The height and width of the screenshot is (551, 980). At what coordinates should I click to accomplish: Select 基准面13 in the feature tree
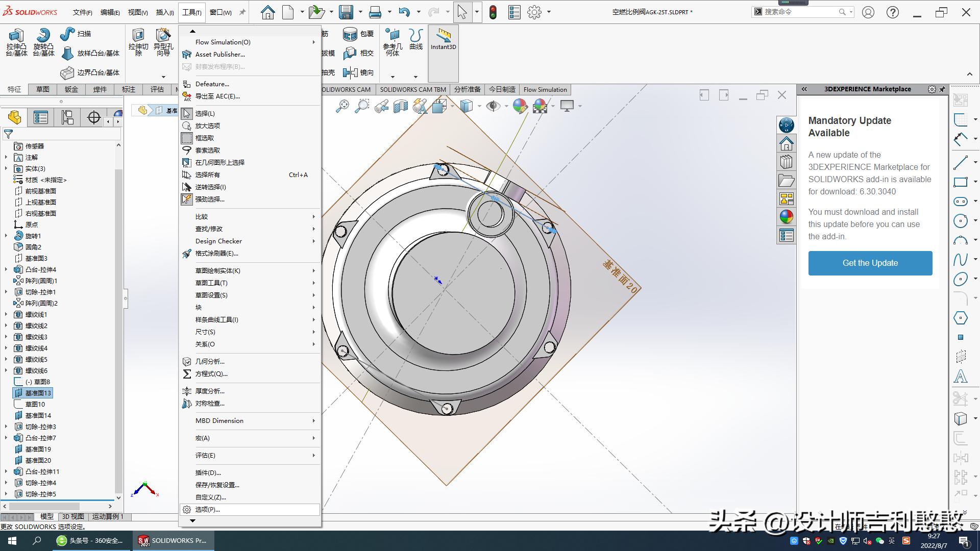coord(38,393)
